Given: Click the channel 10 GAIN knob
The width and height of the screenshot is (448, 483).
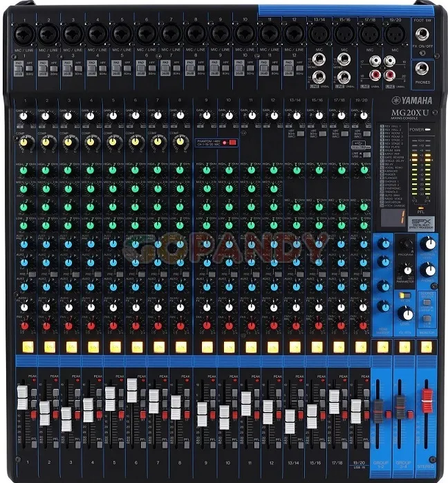Looking at the screenshot, I should [230, 116].
